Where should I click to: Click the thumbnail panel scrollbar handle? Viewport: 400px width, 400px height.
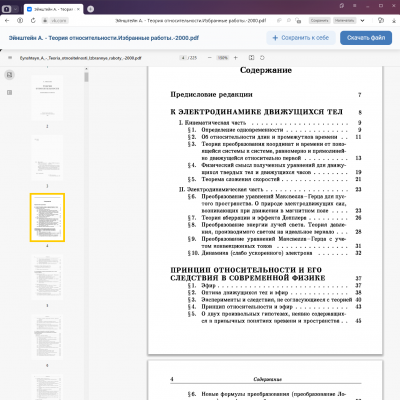[86, 77]
